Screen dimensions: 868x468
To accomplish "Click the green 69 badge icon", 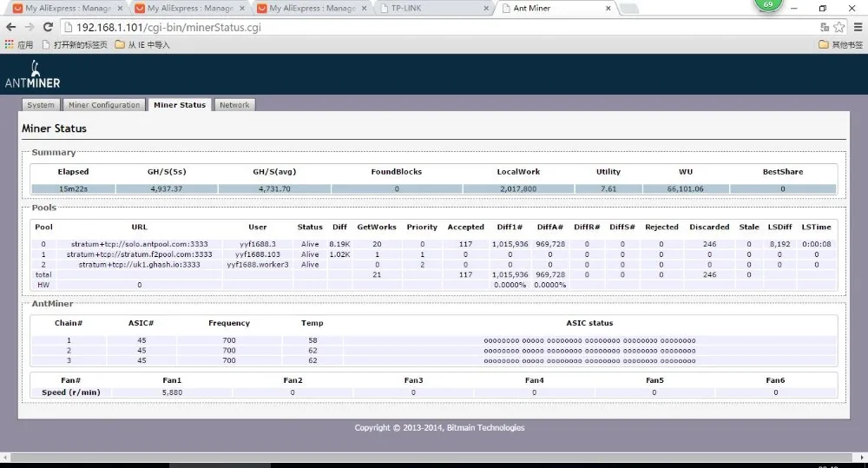I will tap(768, 4).
